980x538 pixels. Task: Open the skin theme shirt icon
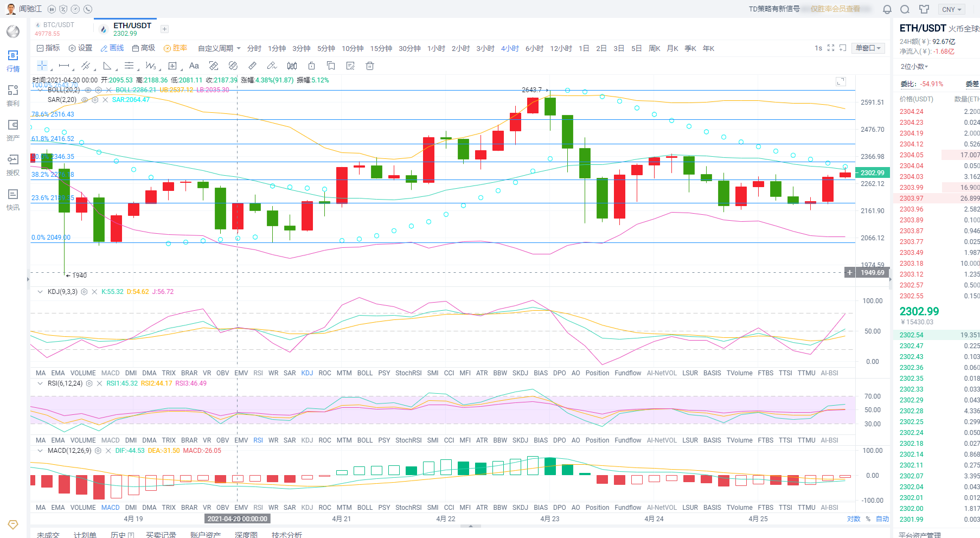pos(924,9)
